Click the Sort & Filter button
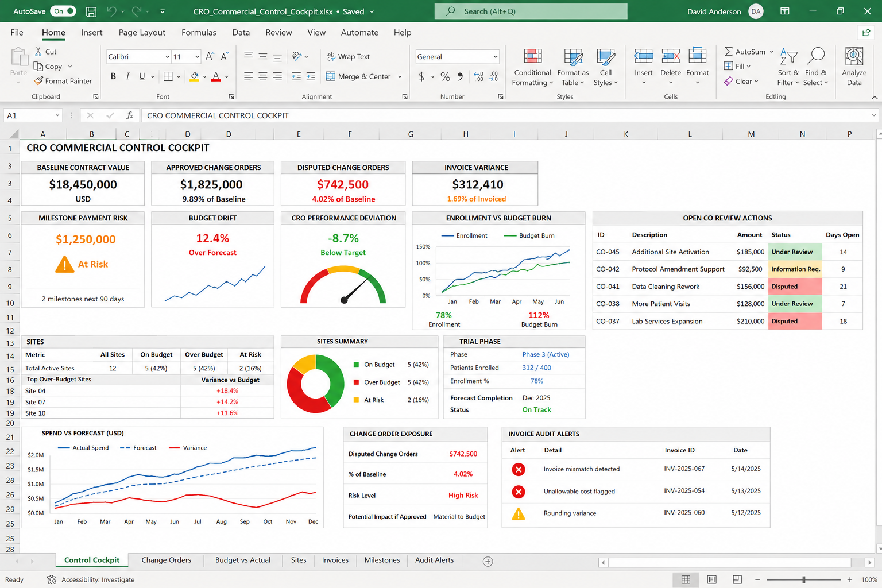Viewport: 882px width, 588px height. click(x=788, y=67)
